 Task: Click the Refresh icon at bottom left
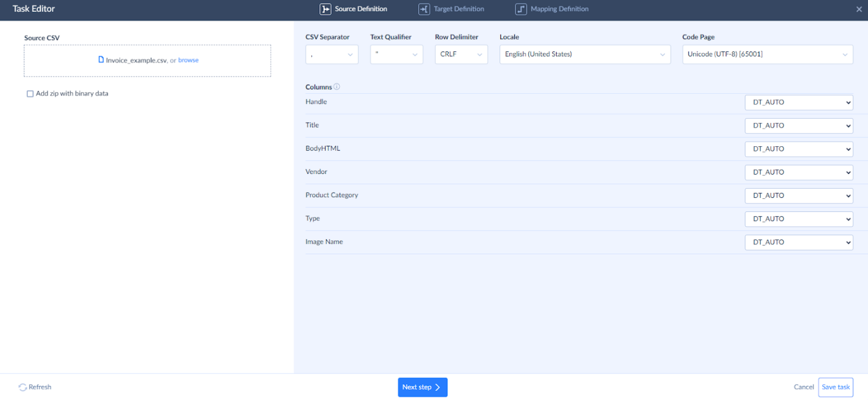pos(21,387)
